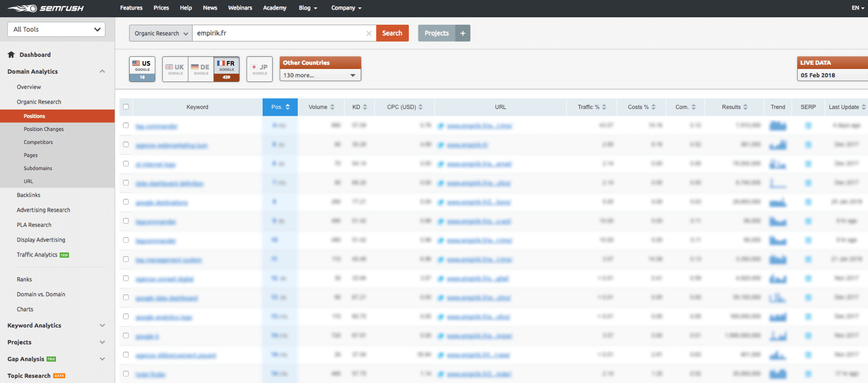Open the Academy menu item
This screenshot has height=383, width=868.
[x=275, y=8]
